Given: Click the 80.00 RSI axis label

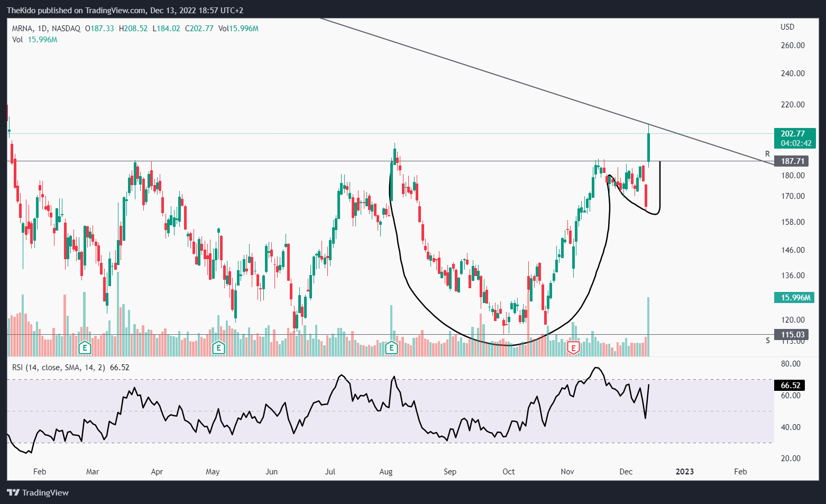Looking at the screenshot, I should [791, 364].
